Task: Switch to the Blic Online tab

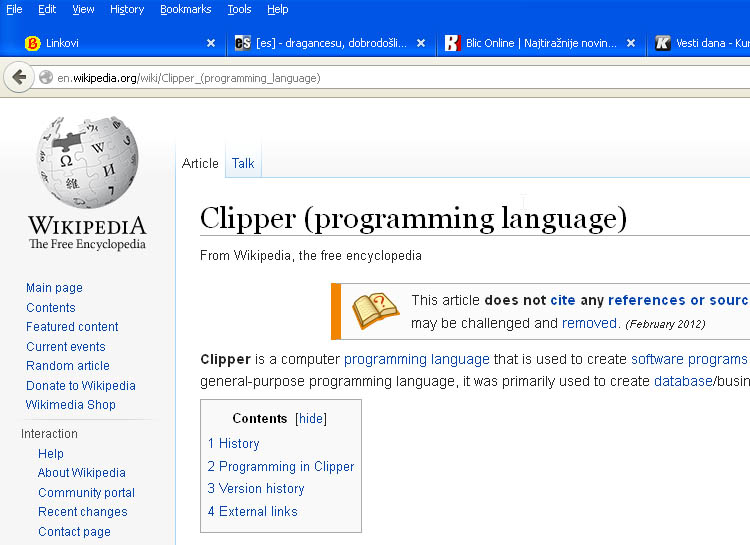Action: pos(541,43)
